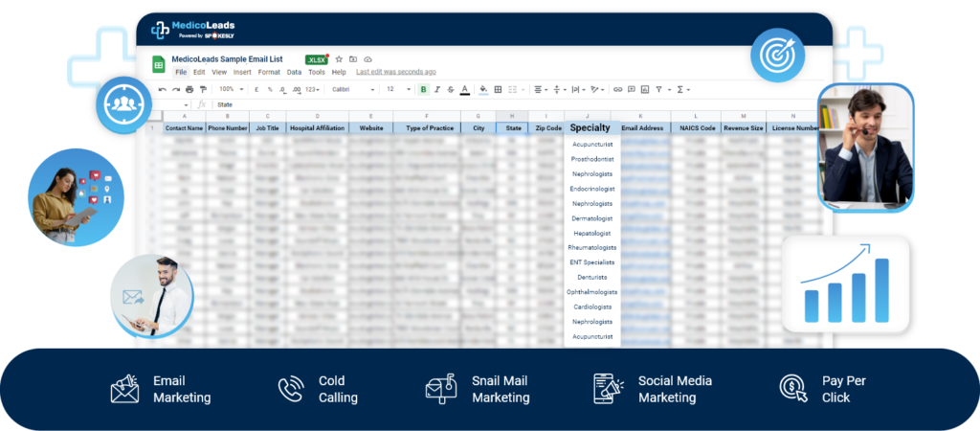This screenshot has height=431, width=980.
Task: Click the round audience group icon
Action: 124,105
